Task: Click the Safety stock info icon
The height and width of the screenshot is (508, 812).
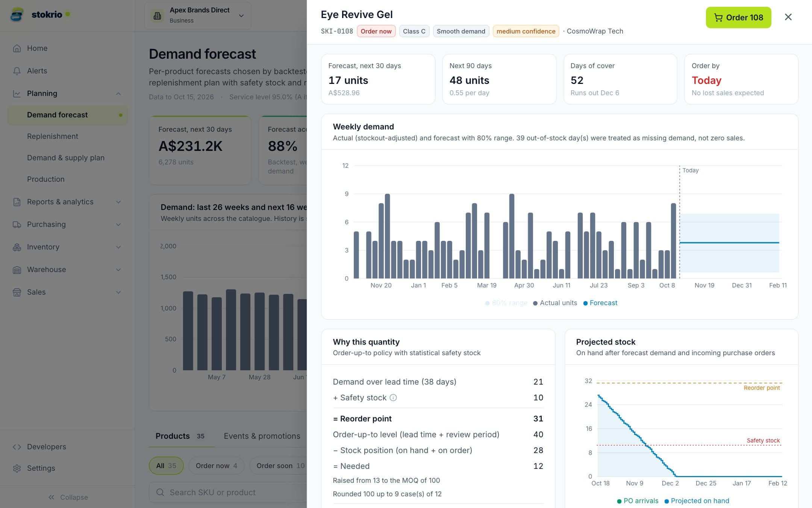Action: 393,397
